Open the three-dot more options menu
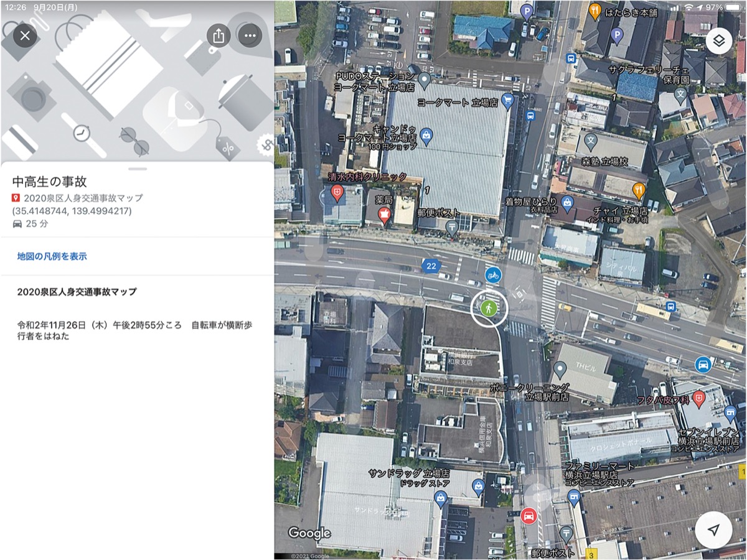Screen dimensions: 747x560 pyautogui.click(x=250, y=35)
